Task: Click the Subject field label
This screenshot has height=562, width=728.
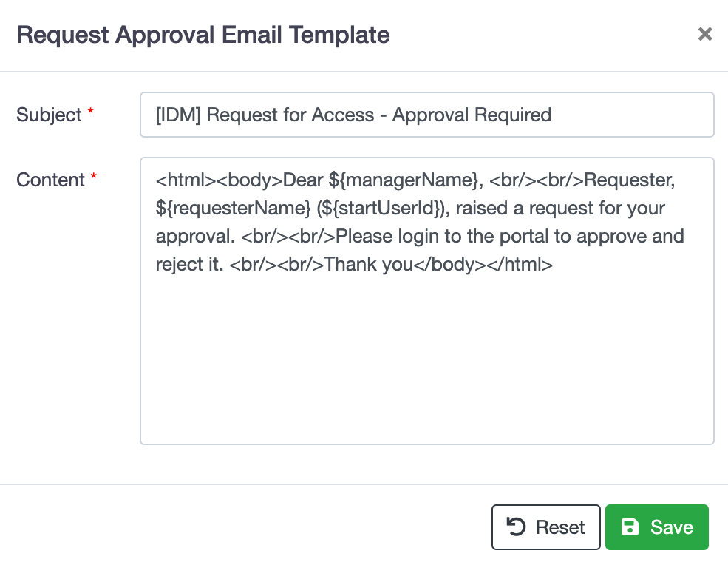Action: [x=49, y=115]
